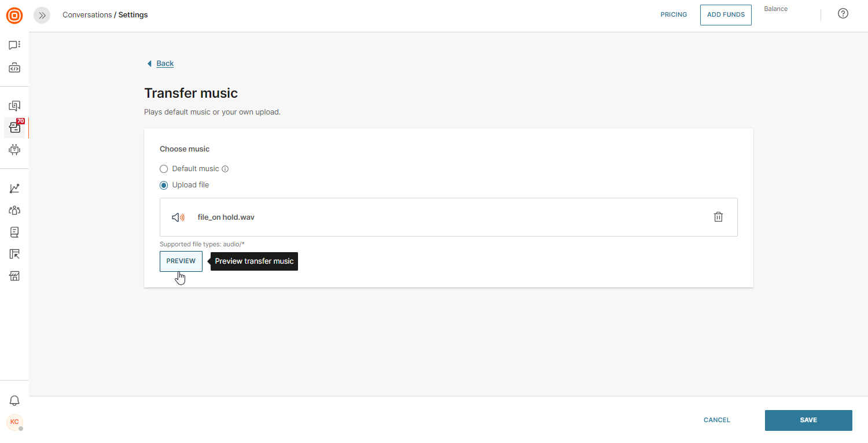Delete the file_on hold.wav upload

point(718,217)
